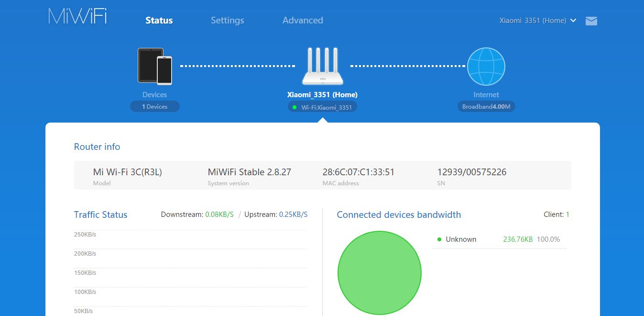644x316 pixels.
Task: Open the mail envelope icon
Action: click(591, 21)
